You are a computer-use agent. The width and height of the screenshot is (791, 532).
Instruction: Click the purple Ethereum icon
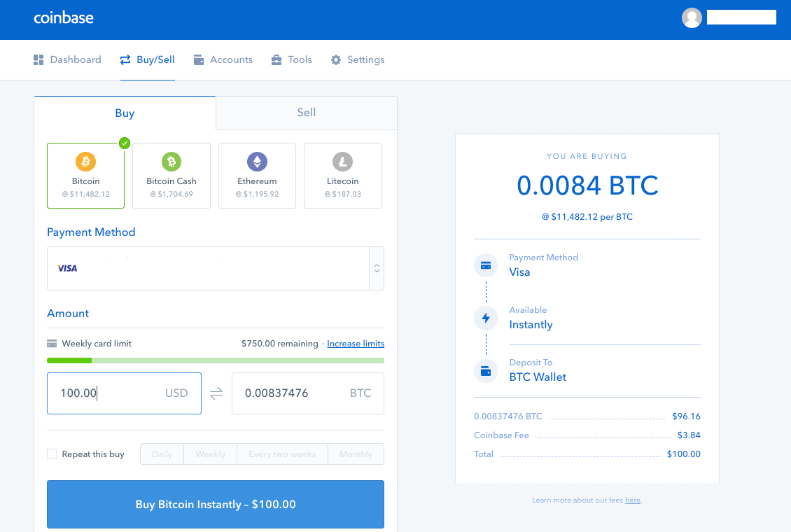[258, 162]
